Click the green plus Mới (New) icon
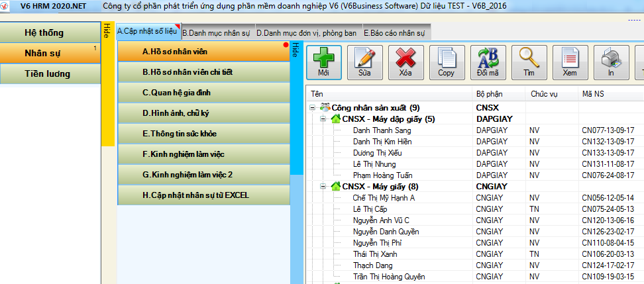The width and height of the screenshot is (644, 284). 323,62
